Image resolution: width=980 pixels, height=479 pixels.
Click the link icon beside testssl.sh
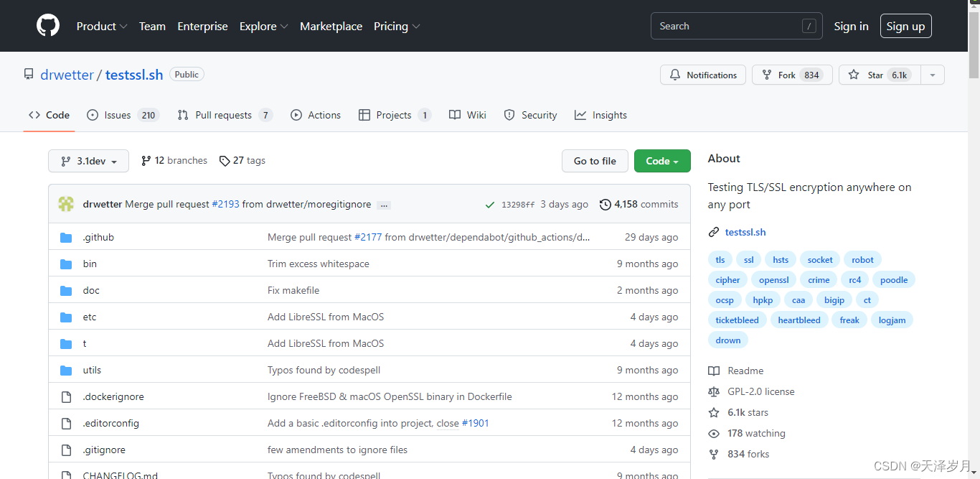713,232
